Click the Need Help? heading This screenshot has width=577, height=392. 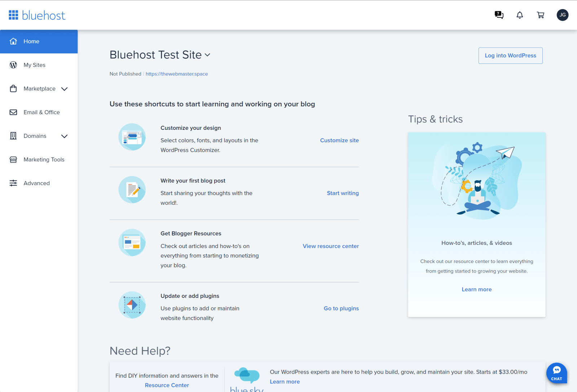tap(140, 351)
